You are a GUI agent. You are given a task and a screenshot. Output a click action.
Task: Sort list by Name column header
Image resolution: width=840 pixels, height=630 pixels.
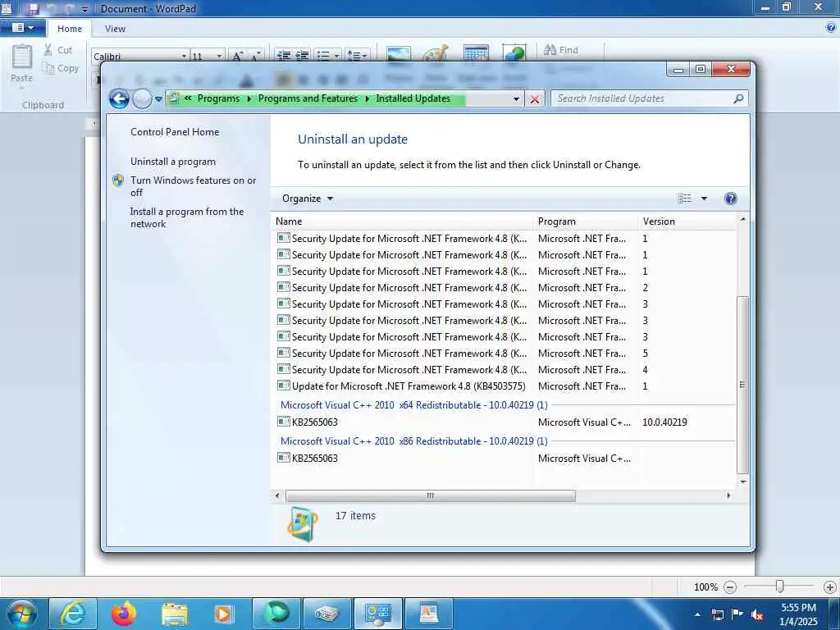[x=402, y=221]
